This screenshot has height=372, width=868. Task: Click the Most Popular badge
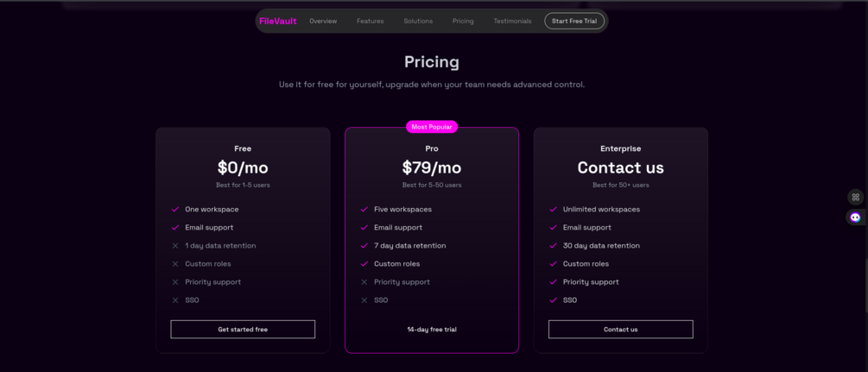coord(432,127)
